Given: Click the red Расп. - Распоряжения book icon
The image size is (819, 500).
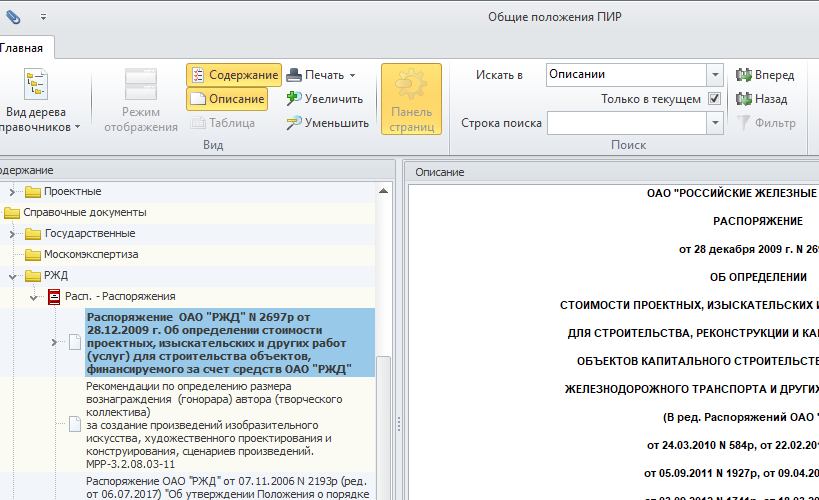Looking at the screenshot, I should point(54,297).
